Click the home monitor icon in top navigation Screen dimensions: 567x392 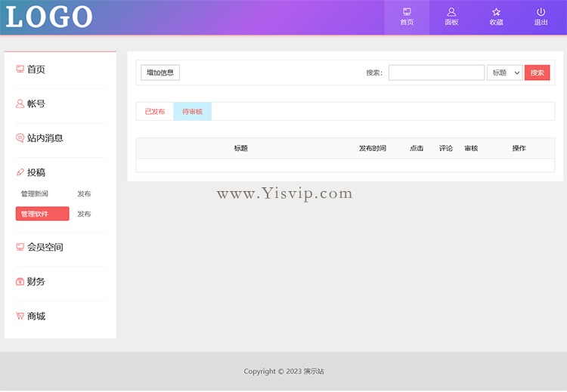(x=407, y=11)
